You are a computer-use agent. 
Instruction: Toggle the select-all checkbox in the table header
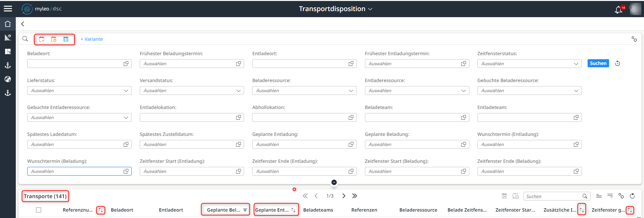tap(39, 210)
